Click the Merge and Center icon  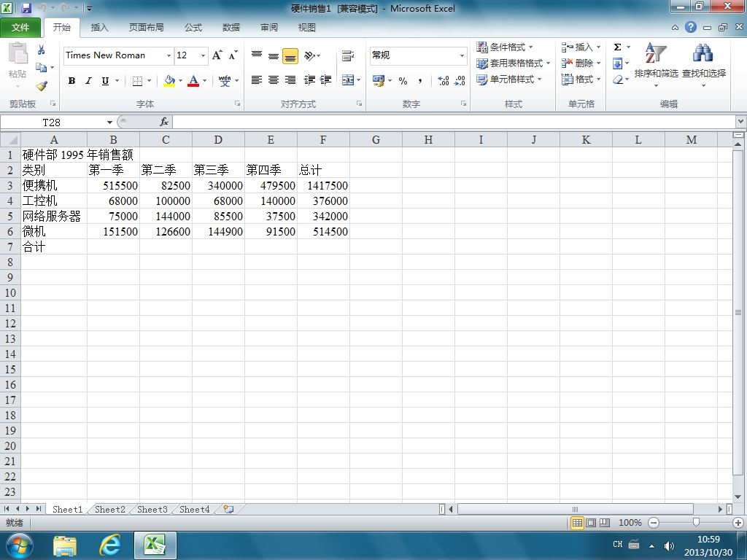(x=348, y=80)
